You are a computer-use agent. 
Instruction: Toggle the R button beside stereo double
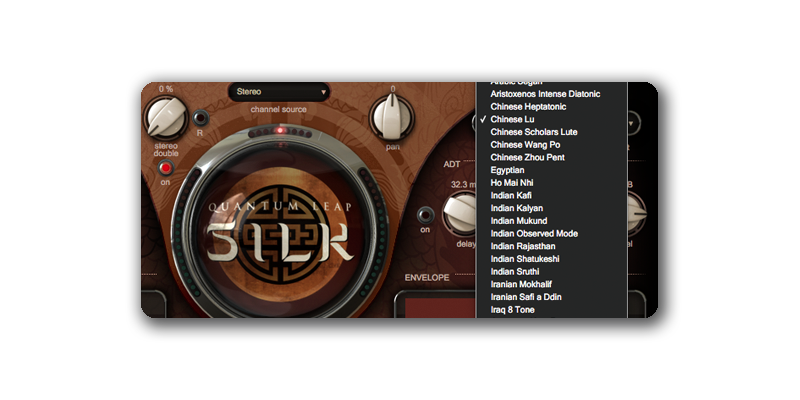200,117
